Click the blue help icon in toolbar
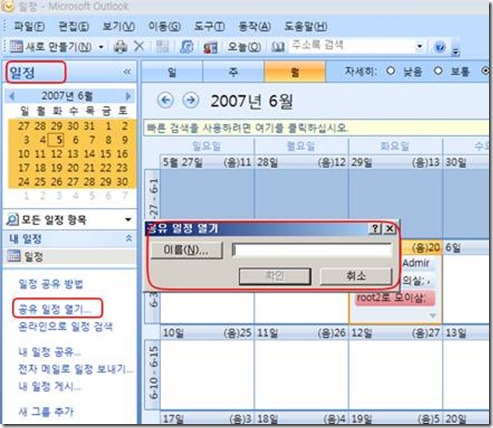 (x=440, y=47)
